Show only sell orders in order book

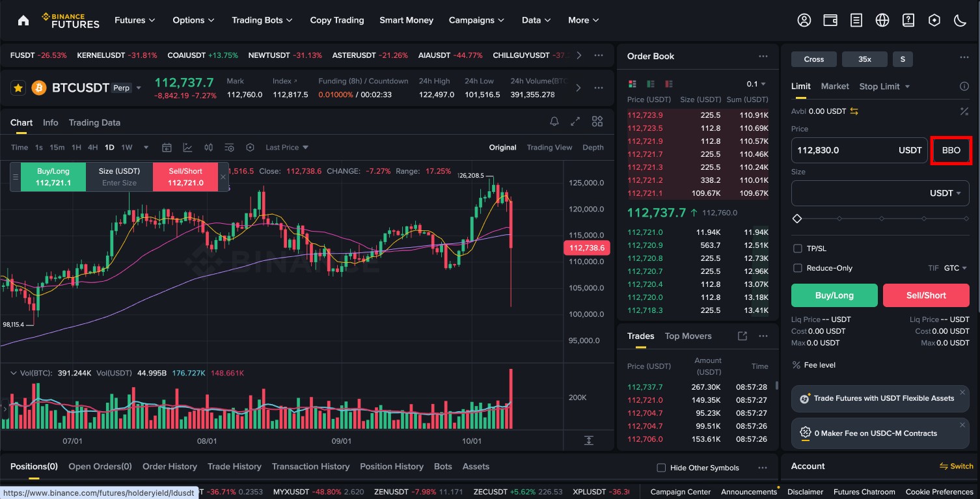click(x=669, y=84)
